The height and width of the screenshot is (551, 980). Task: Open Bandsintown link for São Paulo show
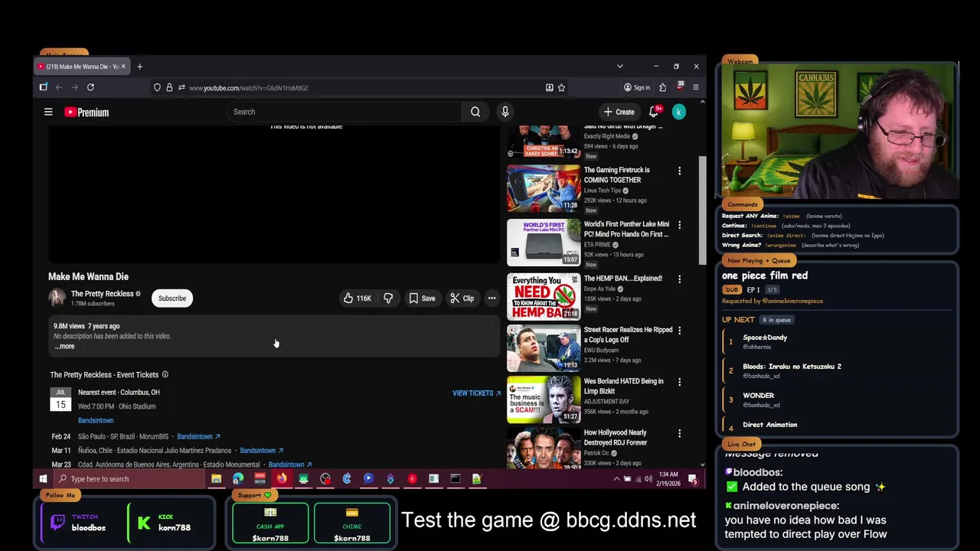[x=198, y=436]
